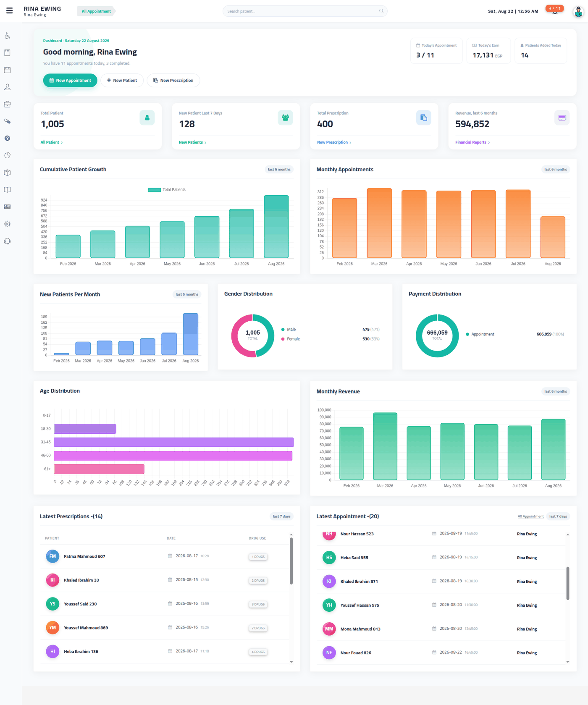Open New Prescription link under Total Prescription
This screenshot has height=705, width=588.
pyautogui.click(x=334, y=142)
